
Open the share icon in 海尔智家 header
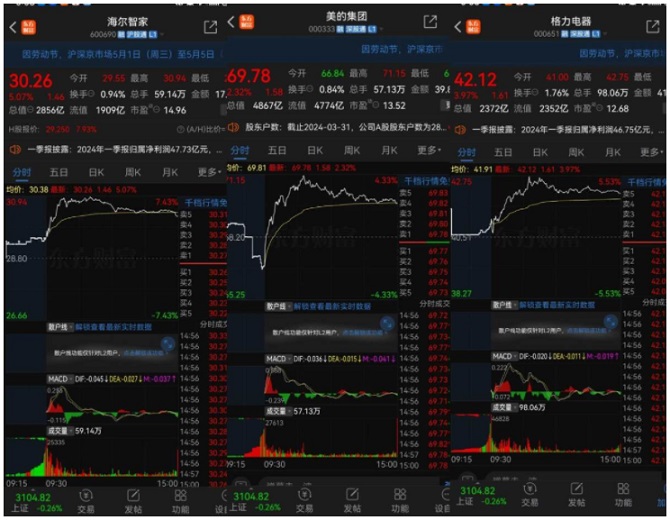pos(211,27)
